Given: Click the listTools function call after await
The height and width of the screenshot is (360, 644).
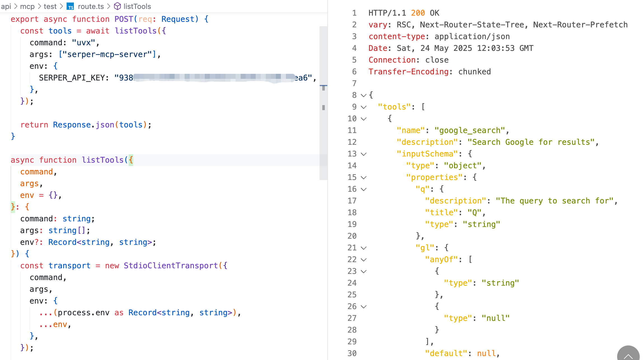Looking at the screenshot, I should 136,31.
